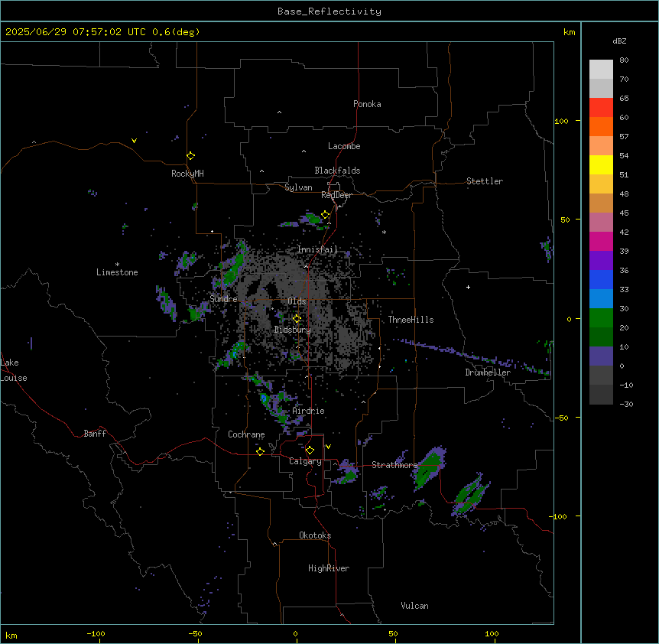Screen dimensions: 659x644
Task: Click the km unit label at top right
Action: [x=569, y=32]
